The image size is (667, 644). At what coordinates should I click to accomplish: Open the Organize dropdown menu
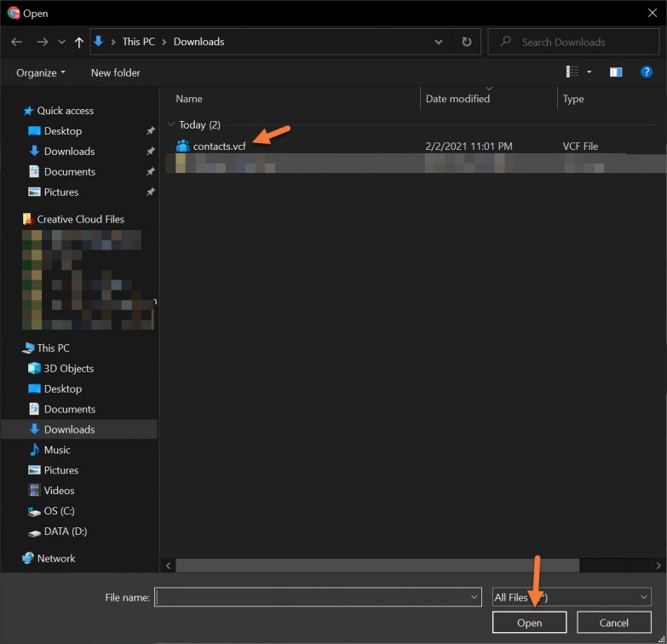coord(41,72)
